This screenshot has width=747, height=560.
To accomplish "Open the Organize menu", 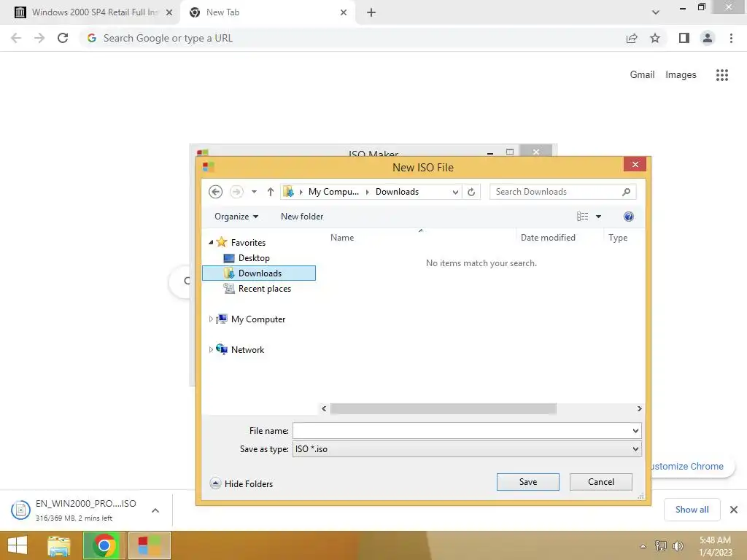I will coord(236,216).
